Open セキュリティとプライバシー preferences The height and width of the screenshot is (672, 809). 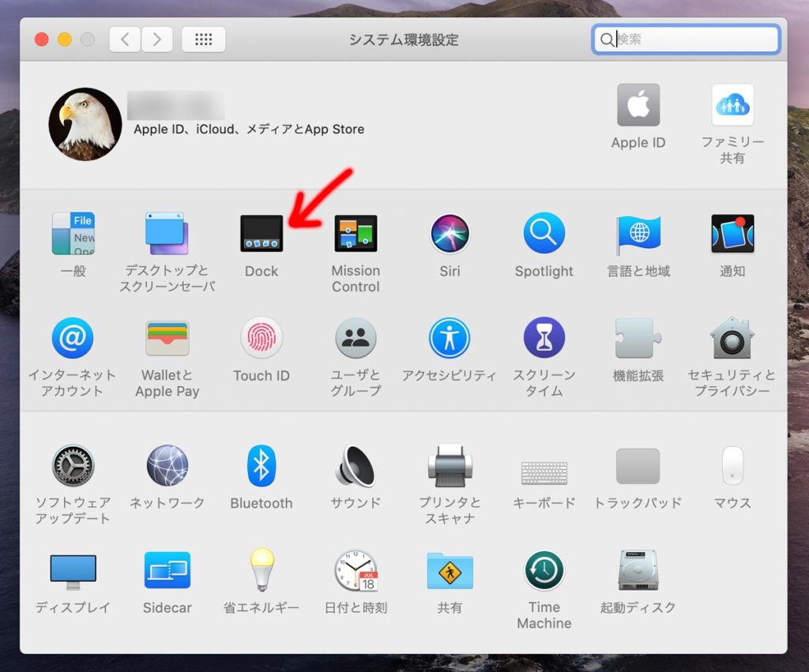(732, 338)
